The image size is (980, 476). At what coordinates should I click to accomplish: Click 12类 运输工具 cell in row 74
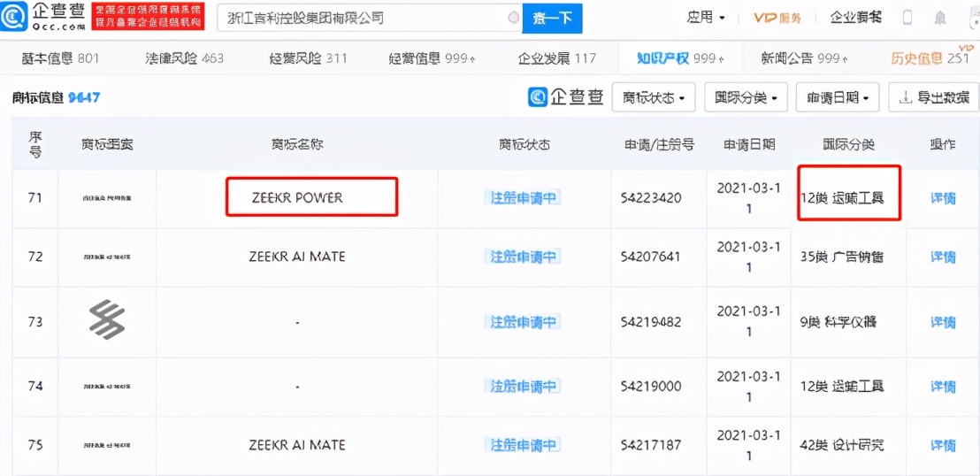coord(842,386)
